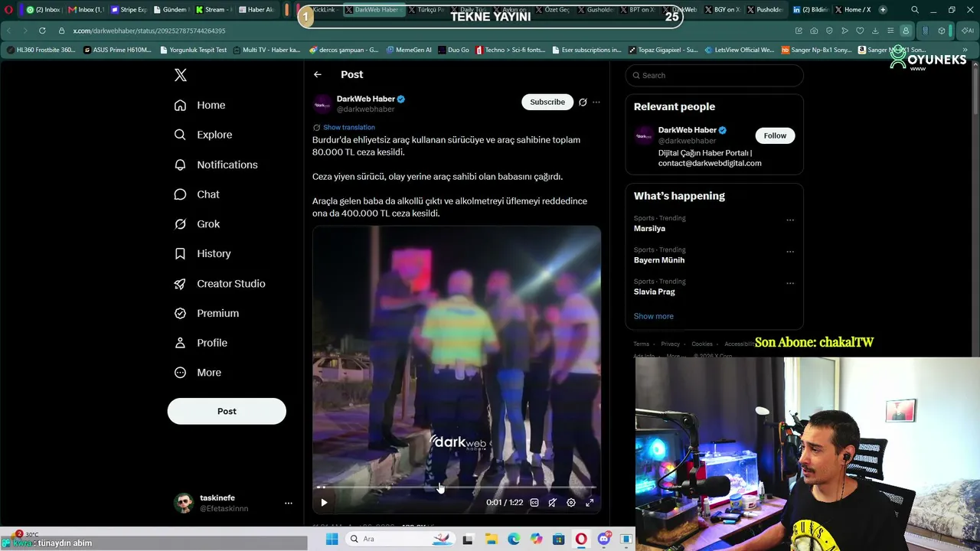Viewport: 980px width, 551px height.
Task: Reload the page
Action: 42,31
